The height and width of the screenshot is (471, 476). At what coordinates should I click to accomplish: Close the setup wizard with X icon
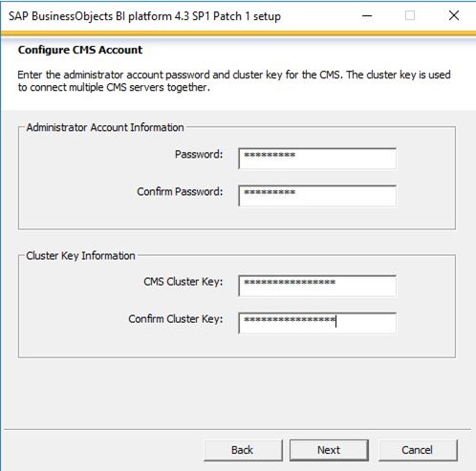(x=454, y=15)
